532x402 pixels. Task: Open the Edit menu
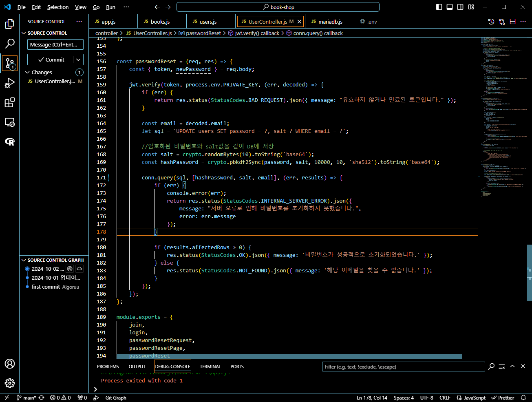tap(36, 7)
